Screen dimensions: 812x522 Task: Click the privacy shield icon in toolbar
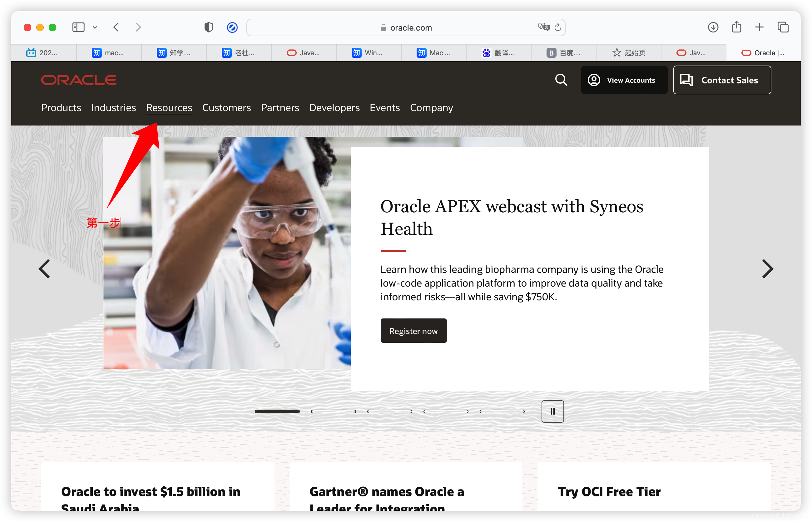pos(209,27)
